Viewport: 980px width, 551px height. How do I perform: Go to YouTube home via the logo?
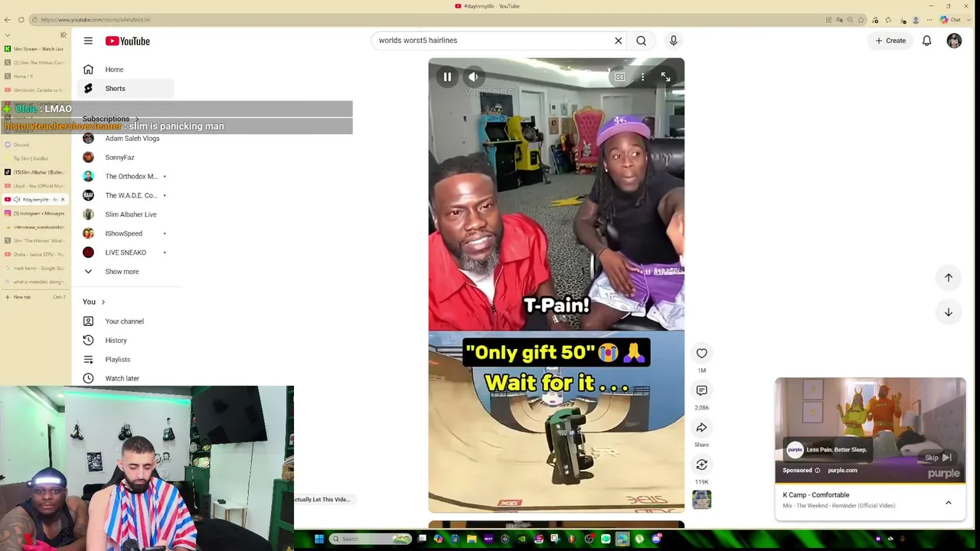click(x=128, y=41)
